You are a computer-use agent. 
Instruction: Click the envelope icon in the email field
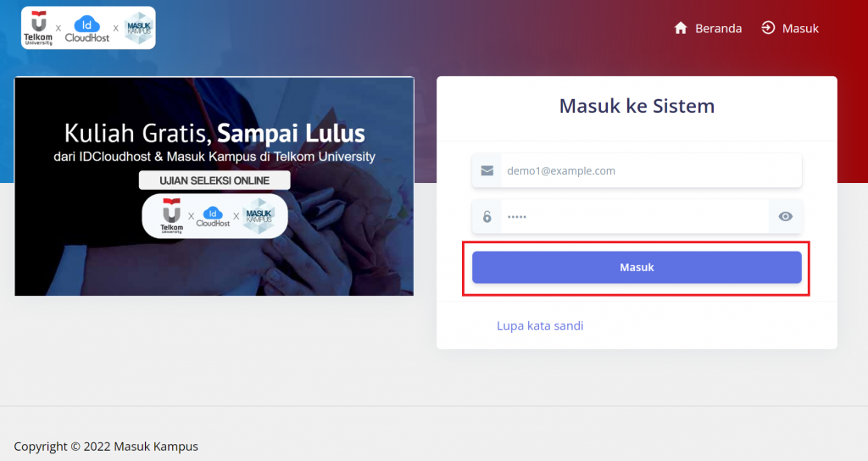coord(487,170)
